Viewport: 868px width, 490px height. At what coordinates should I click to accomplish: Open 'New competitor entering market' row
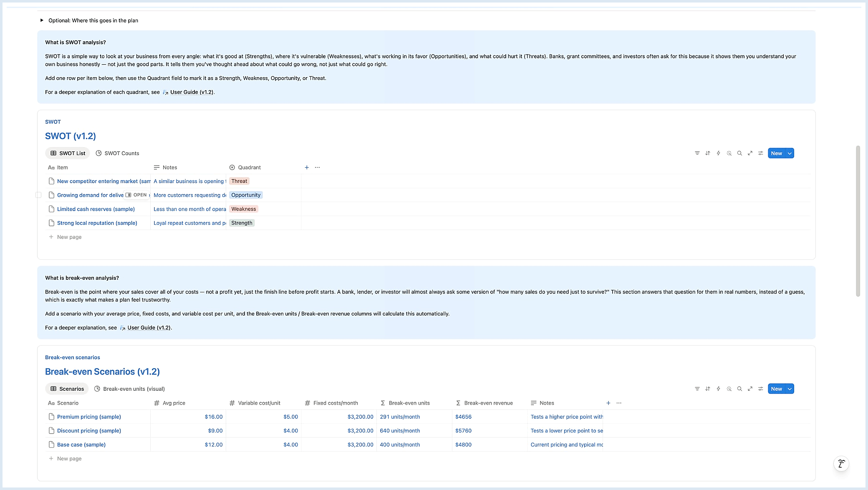(104, 181)
